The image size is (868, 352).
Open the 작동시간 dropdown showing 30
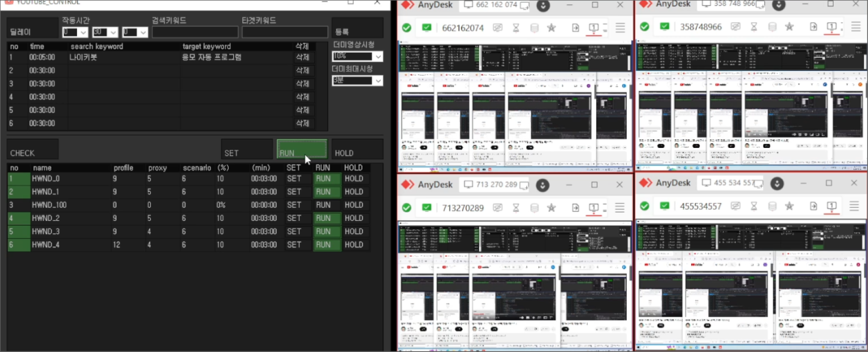point(105,32)
